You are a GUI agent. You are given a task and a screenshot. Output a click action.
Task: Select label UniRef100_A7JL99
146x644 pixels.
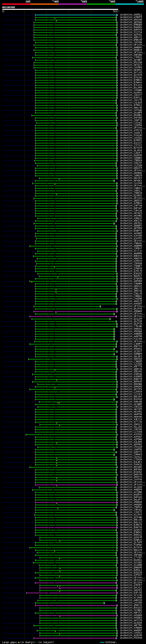tap(131, 595)
